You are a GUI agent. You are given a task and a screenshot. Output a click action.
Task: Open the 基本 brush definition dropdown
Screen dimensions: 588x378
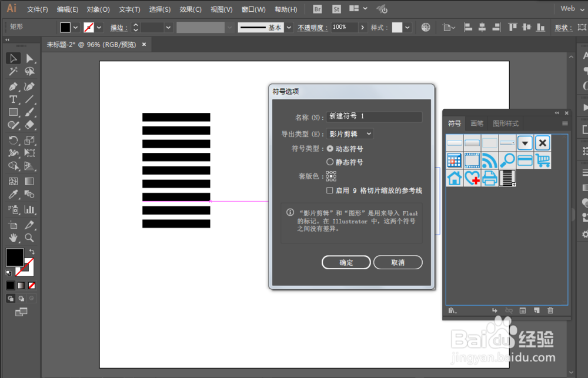289,28
